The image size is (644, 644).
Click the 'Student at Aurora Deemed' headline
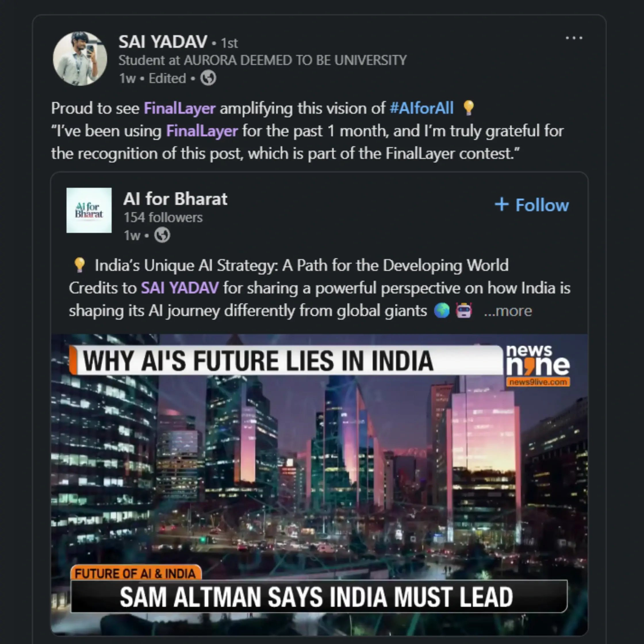pos(262,60)
